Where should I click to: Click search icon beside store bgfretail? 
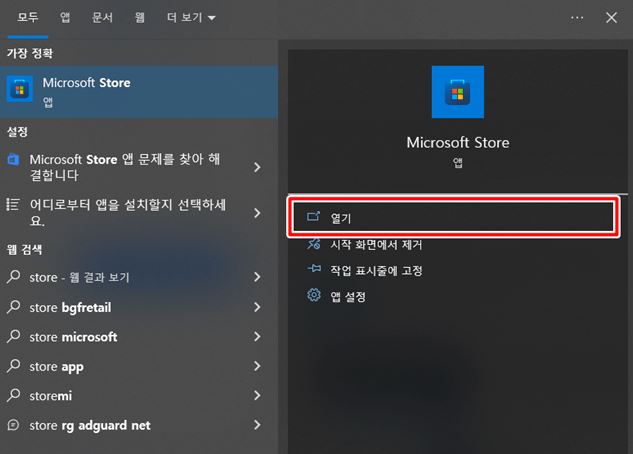point(14,307)
